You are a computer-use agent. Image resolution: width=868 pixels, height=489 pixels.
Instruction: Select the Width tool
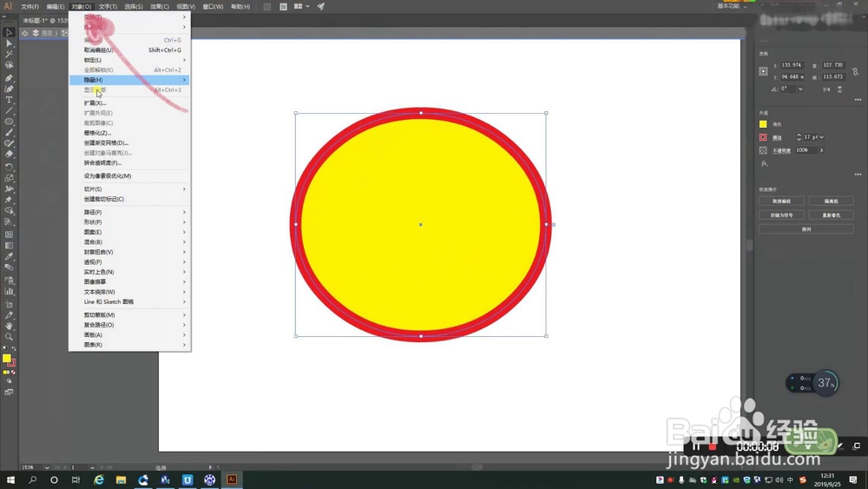coord(9,188)
